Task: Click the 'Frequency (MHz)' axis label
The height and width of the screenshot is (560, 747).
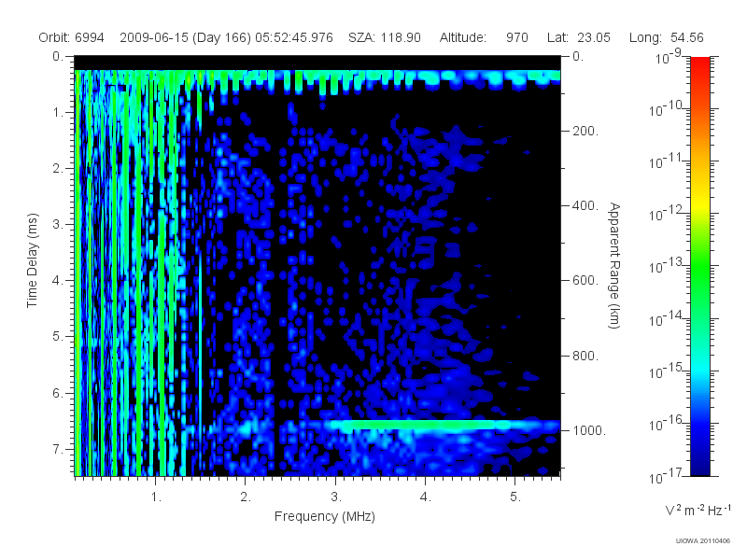Action: [x=325, y=516]
